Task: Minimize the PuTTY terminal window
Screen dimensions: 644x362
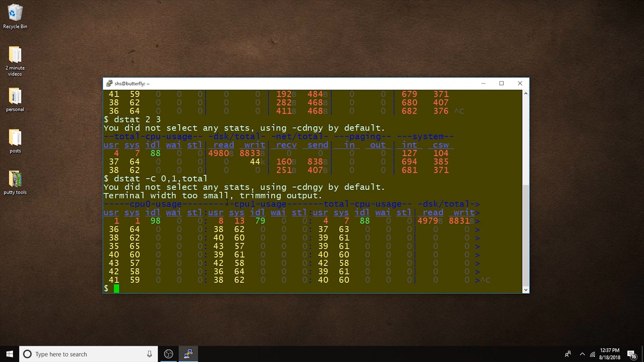Action: 483,83
